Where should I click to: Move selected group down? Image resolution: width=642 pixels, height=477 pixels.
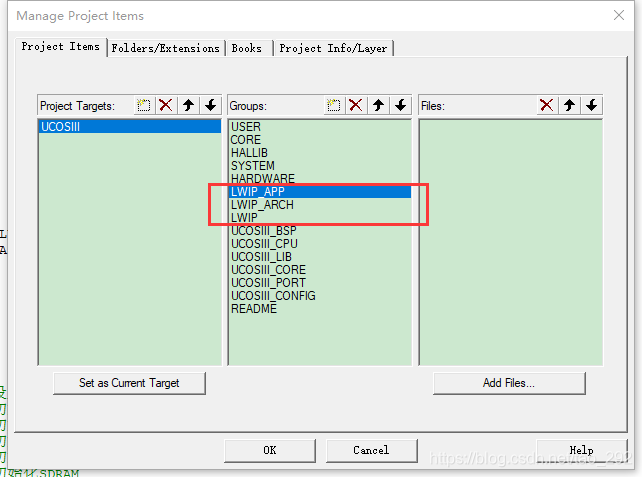(400, 106)
